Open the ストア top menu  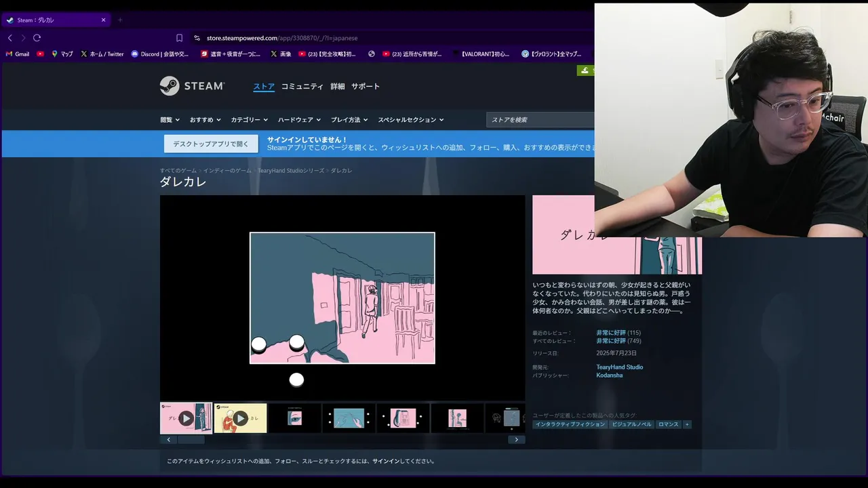(264, 86)
